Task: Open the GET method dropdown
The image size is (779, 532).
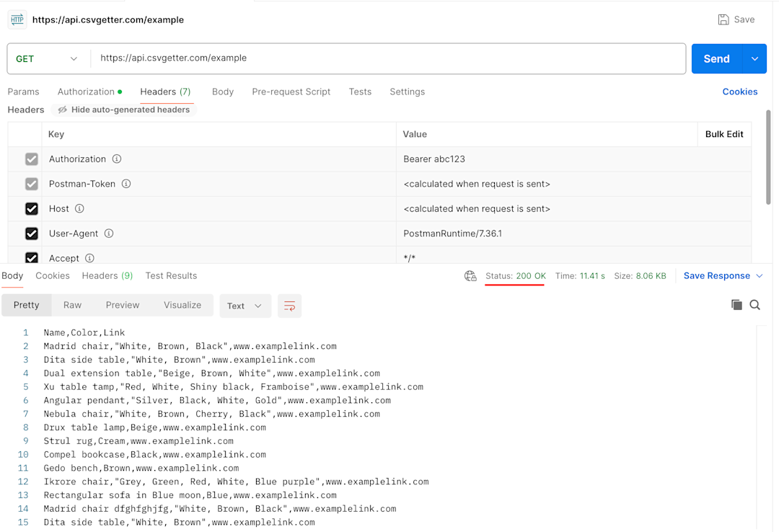Action: coord(48,58)
